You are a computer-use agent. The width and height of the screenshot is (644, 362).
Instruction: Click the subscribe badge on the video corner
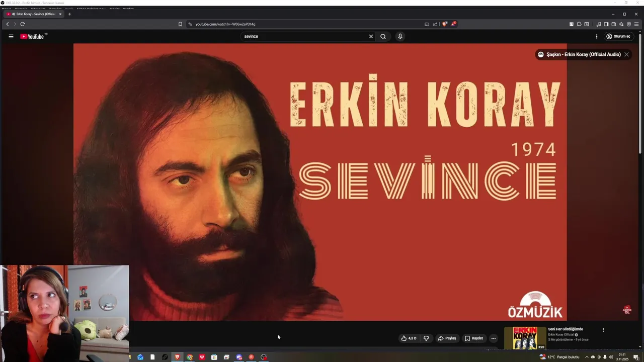click(x=627, y=310)
